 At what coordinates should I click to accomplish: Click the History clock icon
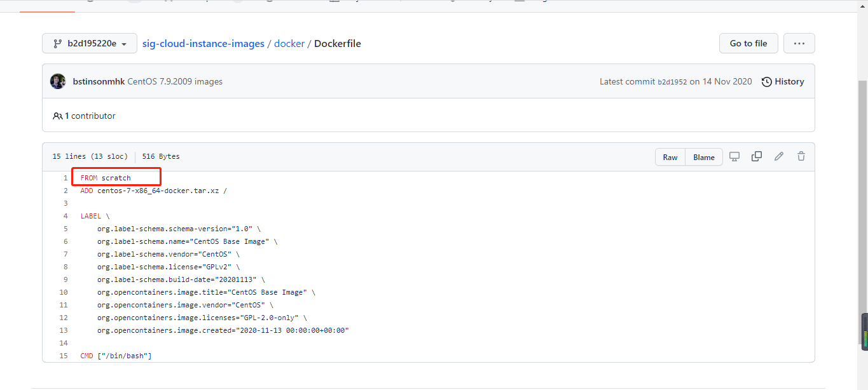coord(767,81)
